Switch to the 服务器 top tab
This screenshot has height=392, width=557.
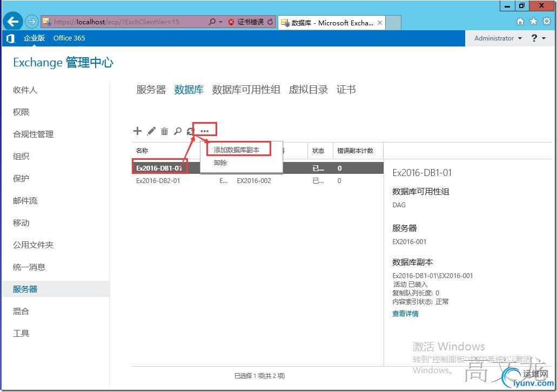point(151,90)
